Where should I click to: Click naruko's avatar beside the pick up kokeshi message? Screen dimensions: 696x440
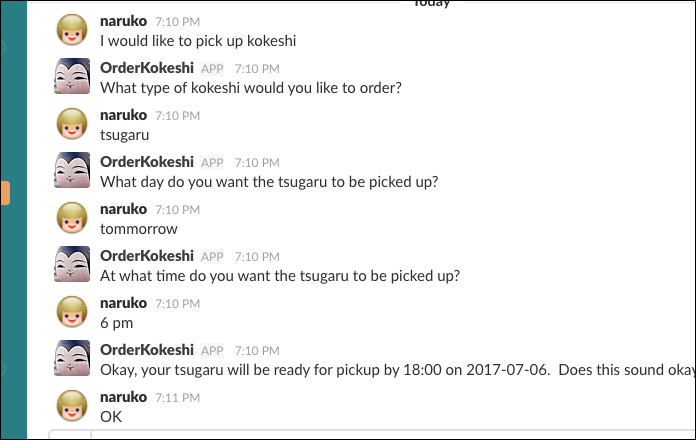74,31
